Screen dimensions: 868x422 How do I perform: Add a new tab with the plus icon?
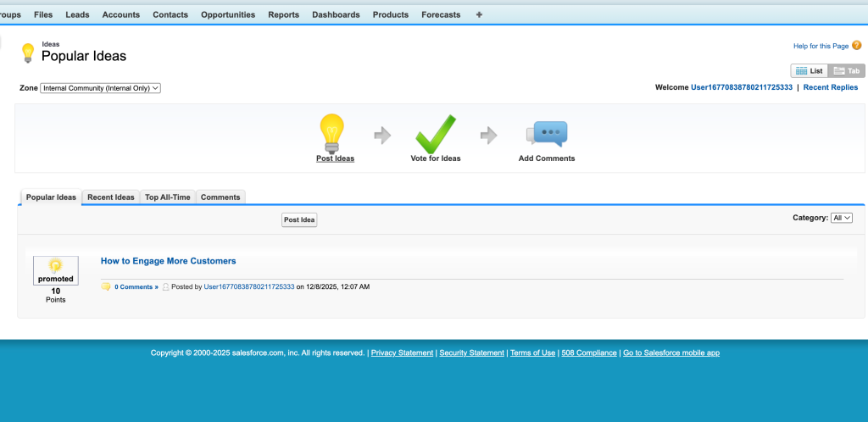[x=479, y=15]
